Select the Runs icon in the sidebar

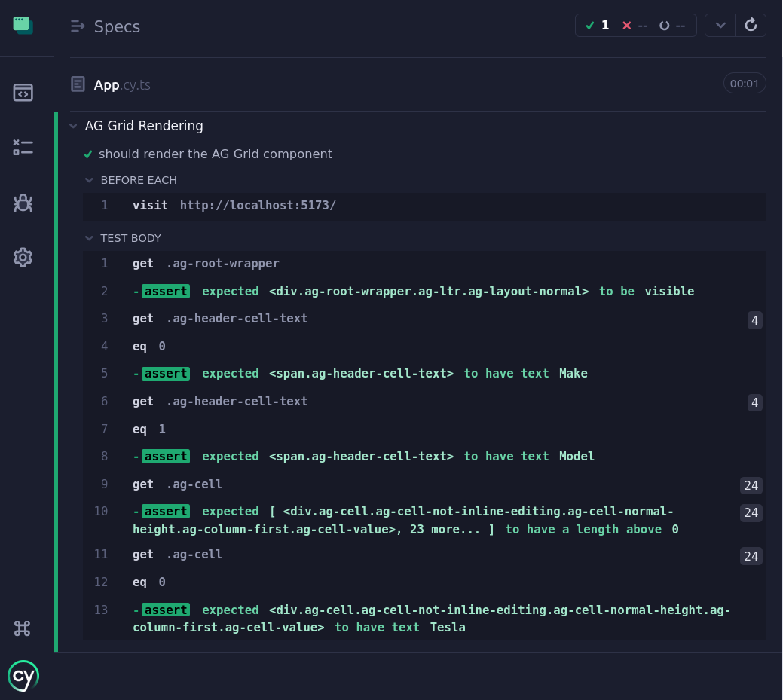[23, 148]
